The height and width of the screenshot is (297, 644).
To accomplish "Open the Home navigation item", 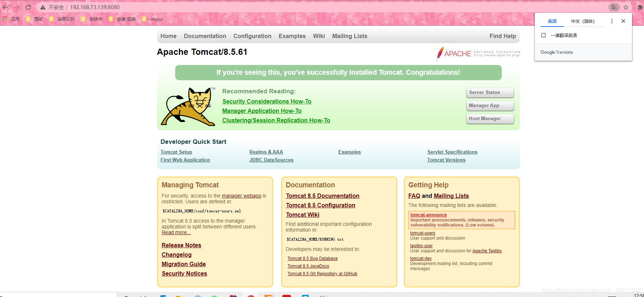I will (168, 36).
